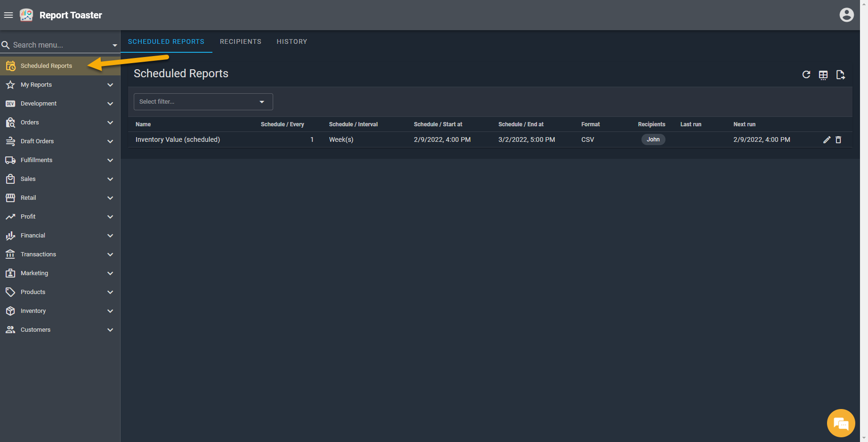Open the chat support bubble
The image size is (868, 442).
coord(841,423)
